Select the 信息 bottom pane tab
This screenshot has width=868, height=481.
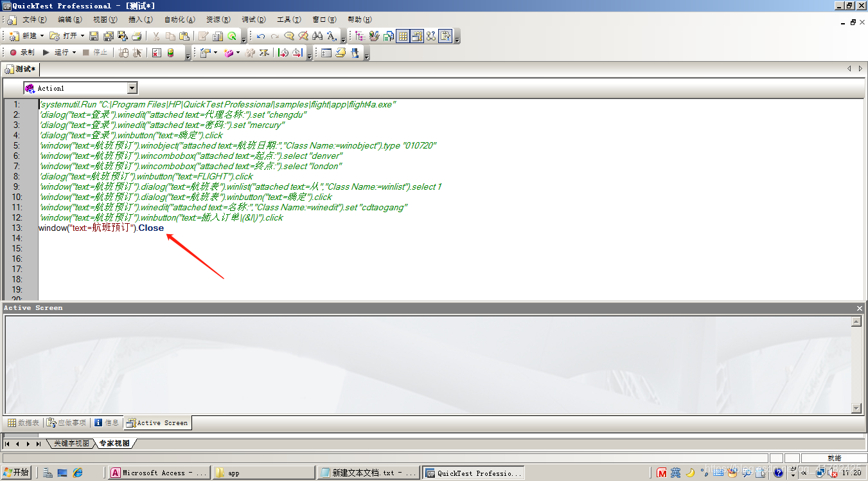click(107, 422)
